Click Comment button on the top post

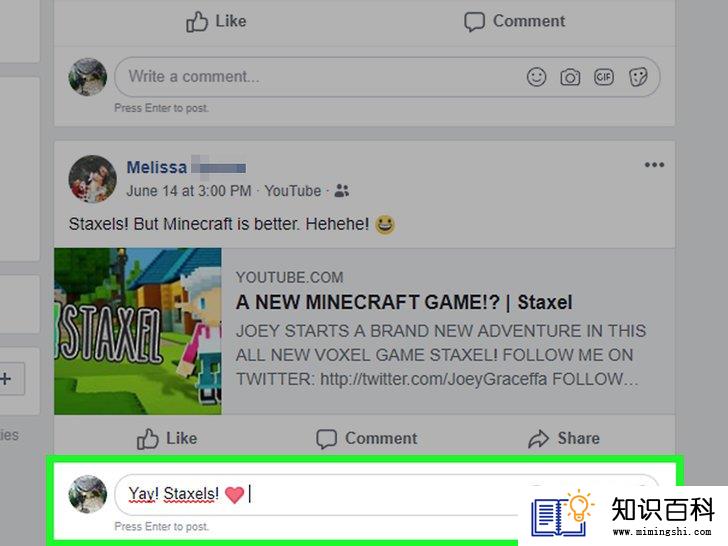click(x=514, y=21)
